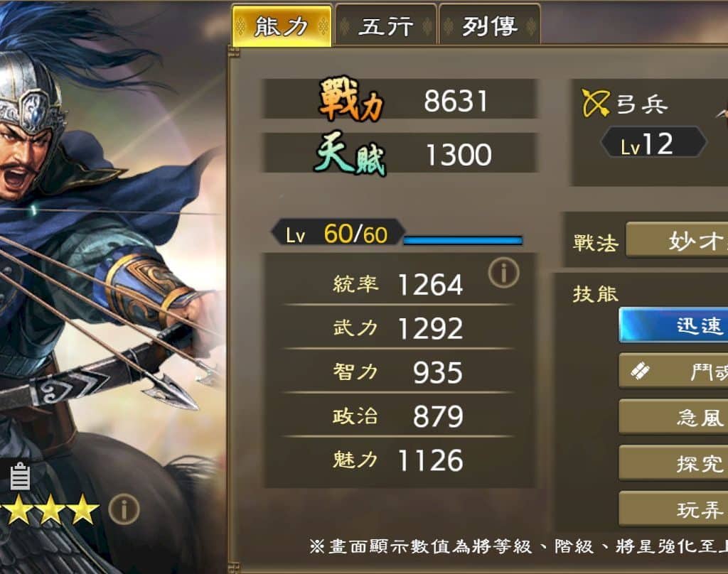Select the 能力 ability tab
This screenshot has height=574, width=728.
(x=282, y=26)
